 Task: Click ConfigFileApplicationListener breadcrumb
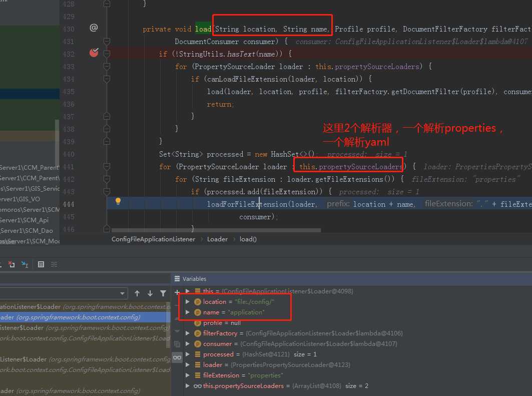[153, 239]
